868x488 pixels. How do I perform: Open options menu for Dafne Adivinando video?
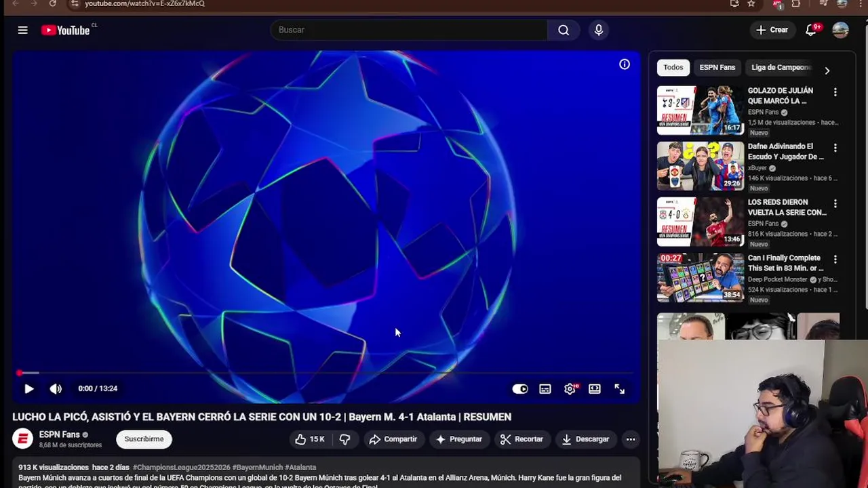tap(835, 148)
